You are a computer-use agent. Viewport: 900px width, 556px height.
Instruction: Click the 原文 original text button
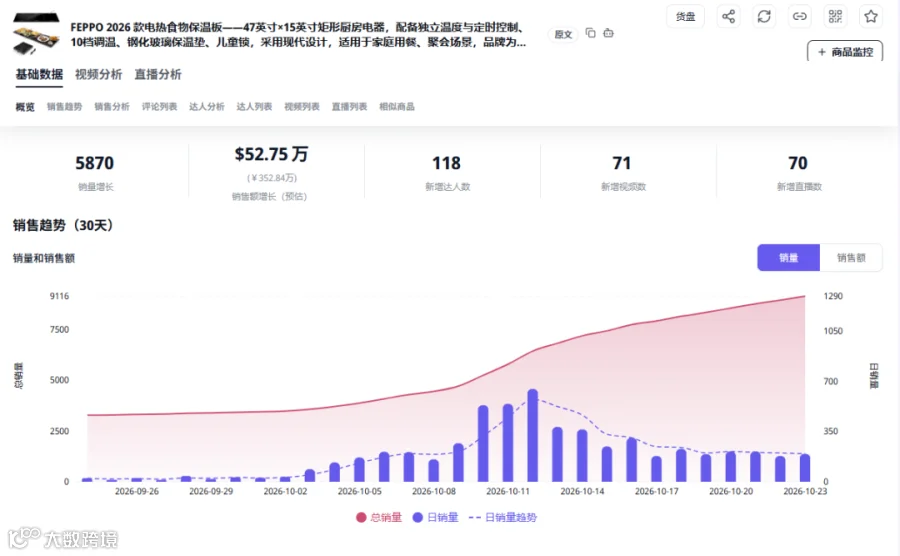pos(563,34)
